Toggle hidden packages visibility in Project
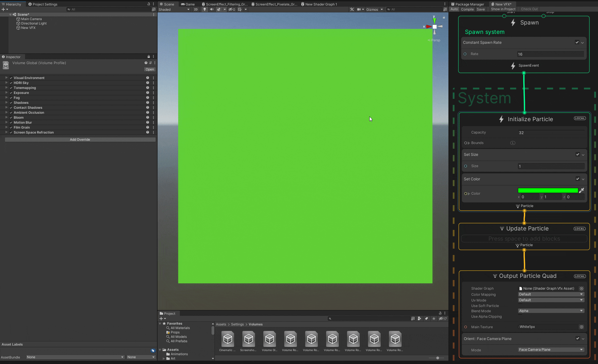 [443, 319]
